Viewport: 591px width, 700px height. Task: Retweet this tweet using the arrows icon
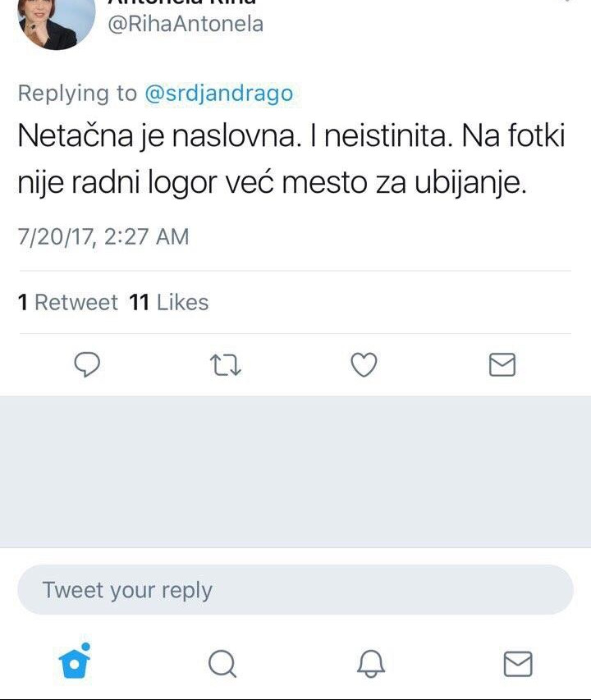tap(226, 364)
